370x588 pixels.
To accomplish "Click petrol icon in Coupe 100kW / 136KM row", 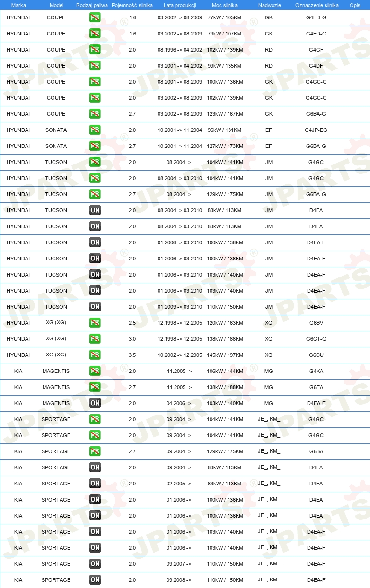I will (95, 82).
